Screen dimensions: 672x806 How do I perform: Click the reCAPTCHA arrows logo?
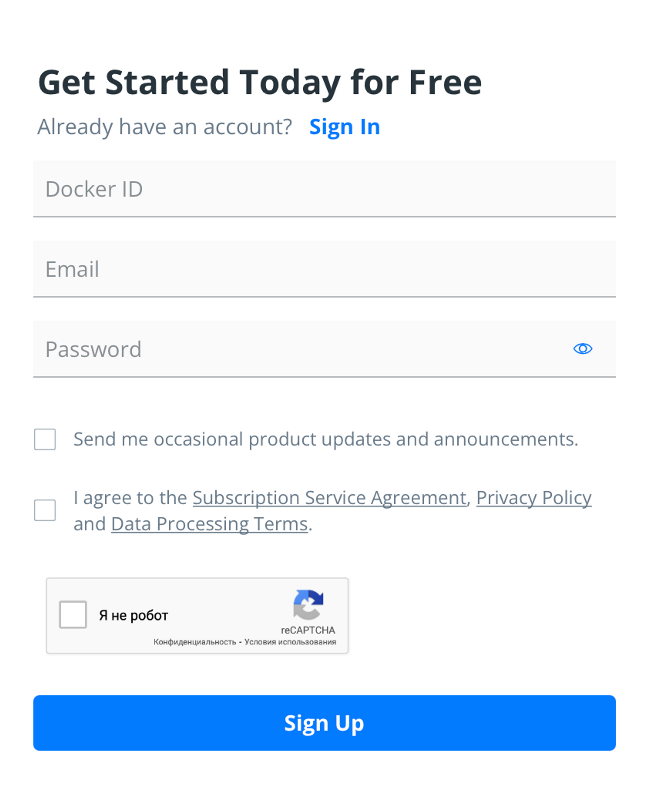308,604
